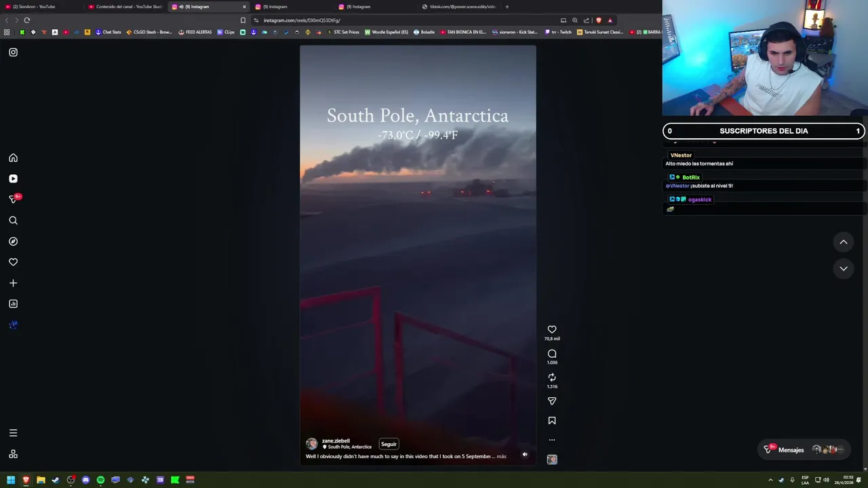868x488 pixels.
Task: Open the Dashboard chart icon in sidebar
Action: [13, 304]
